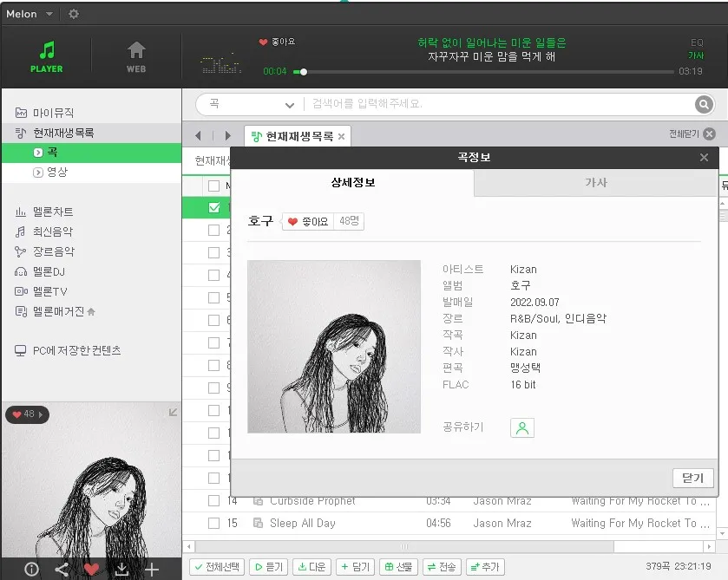
Task: Click the red heart under album art
Action: point(91,569)
